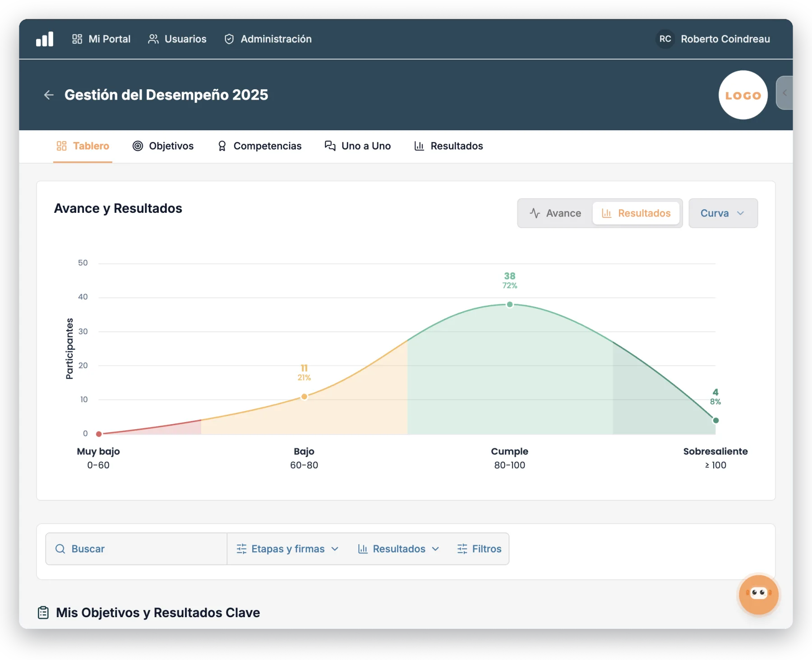The width and height of the screenshot is (812, 660).
Task: Toggle chart view to Avance
Action: (x=555, y=213)
